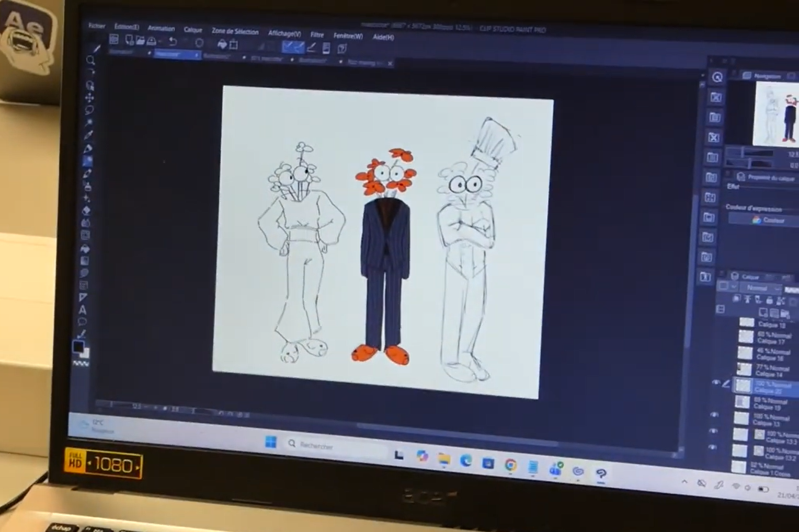Open Quick Access icon atop right sidebar
The width and height of the screenshot is (799, 532).
(717, 77)
